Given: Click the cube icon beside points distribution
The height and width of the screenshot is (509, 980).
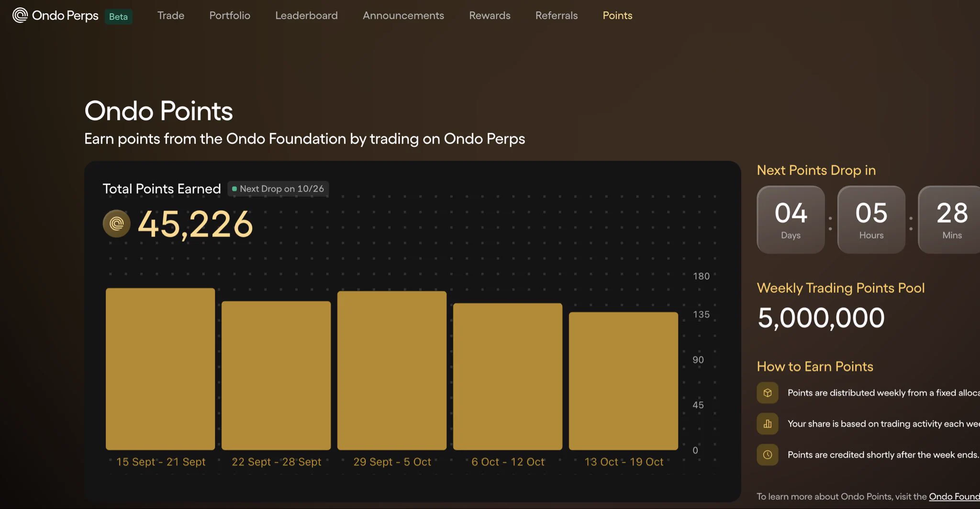Looking at the screenshot, I should click(768, 393).
